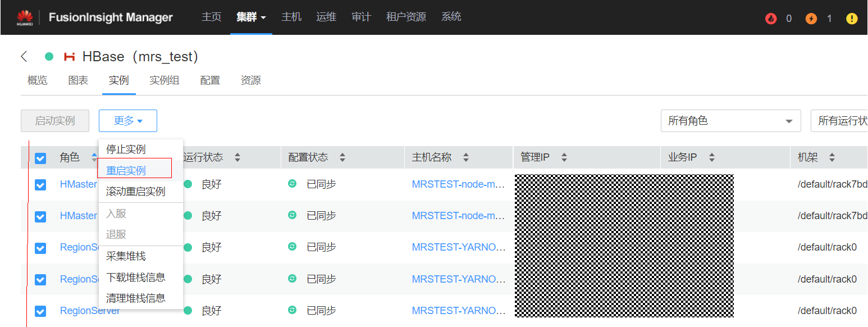This screenshot has height=327, width=868.
Task: Uncheck the second HMaster row checkbox
Action: point(40,216)
